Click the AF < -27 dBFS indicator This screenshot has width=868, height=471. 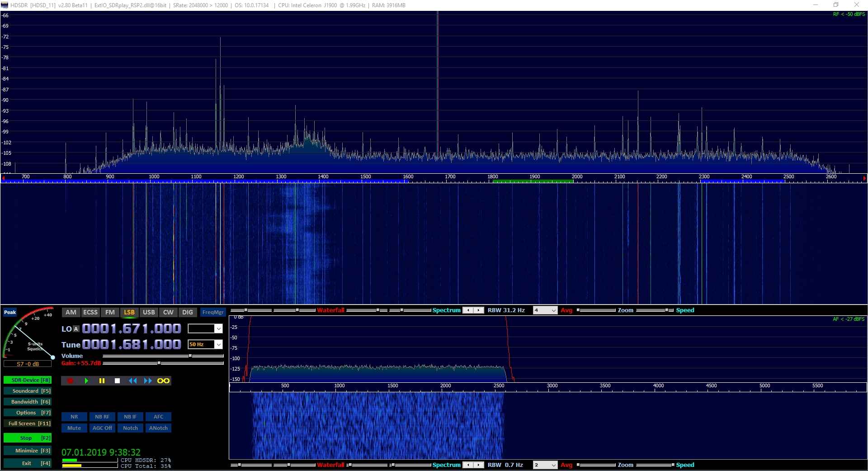[849, 319]
